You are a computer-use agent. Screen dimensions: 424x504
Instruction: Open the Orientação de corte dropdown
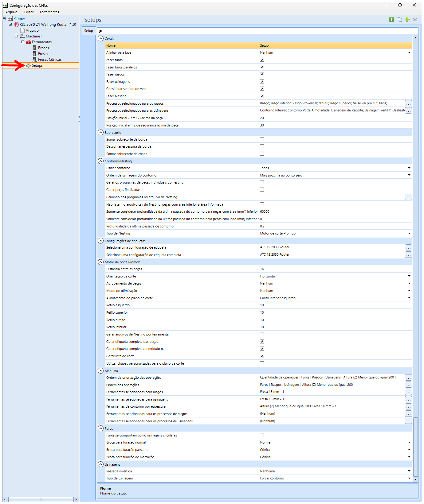pyautogui.click(x=409, y=276)
